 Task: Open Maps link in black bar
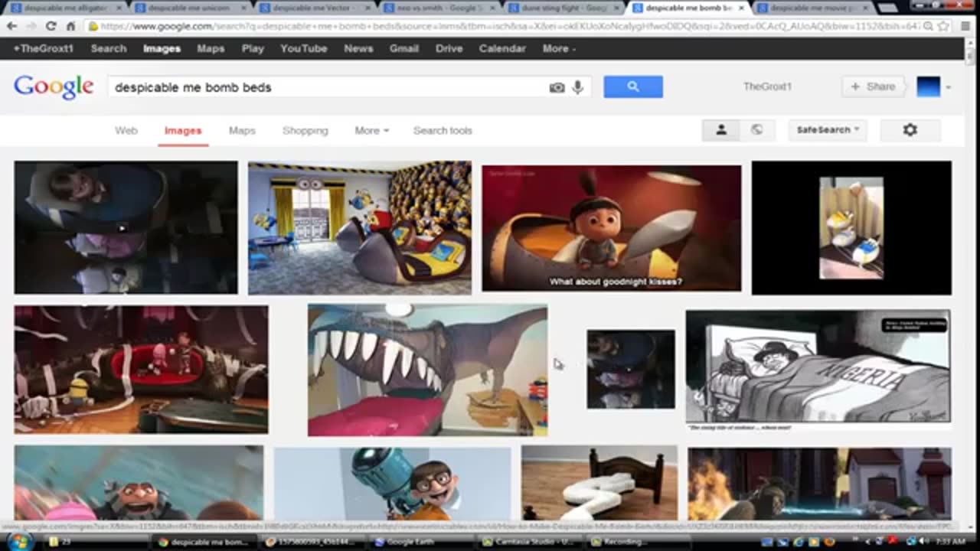point(211,48)
